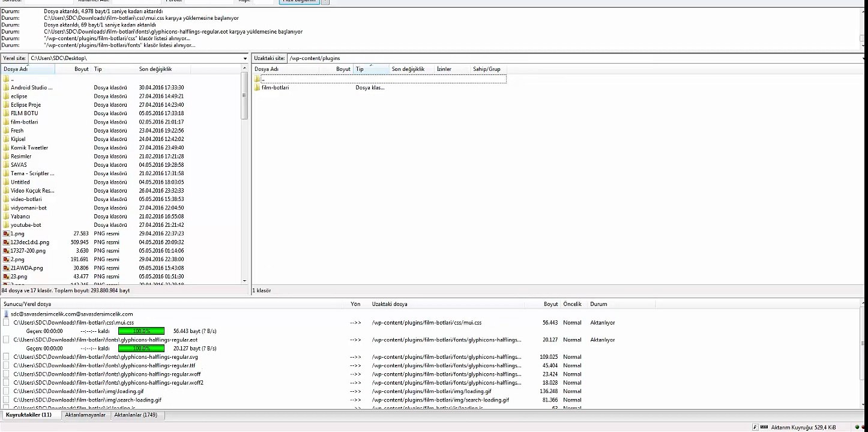Click the log line about film-botlari/fonts klasör listesi
Screen dimensions: 868x432
(119, 45)
